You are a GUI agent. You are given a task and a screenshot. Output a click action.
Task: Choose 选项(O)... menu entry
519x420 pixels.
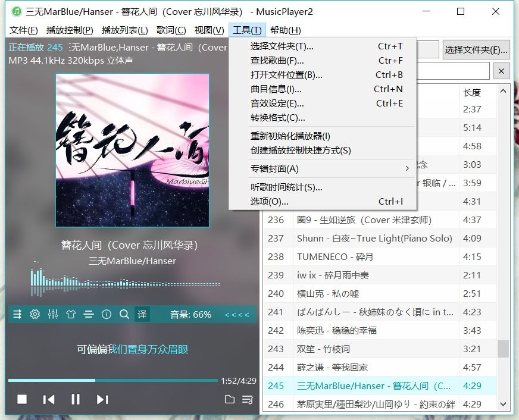click(323, 202)
